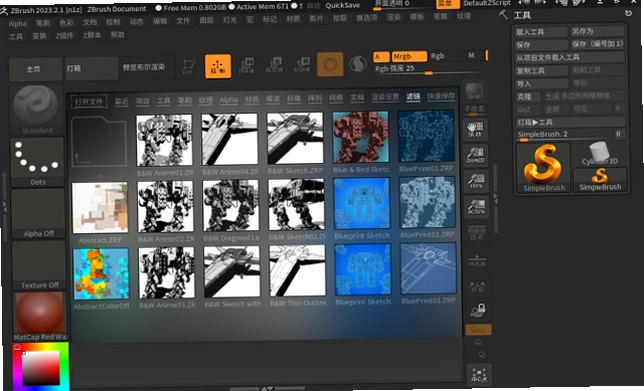The image size is (644, 391).
Task: Select the AbstractColorOff filter thumbnail
Action: click(x=101, y=274)
